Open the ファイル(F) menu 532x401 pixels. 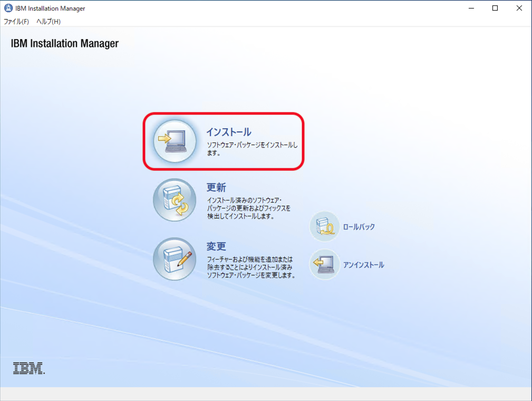click(16, 22)
